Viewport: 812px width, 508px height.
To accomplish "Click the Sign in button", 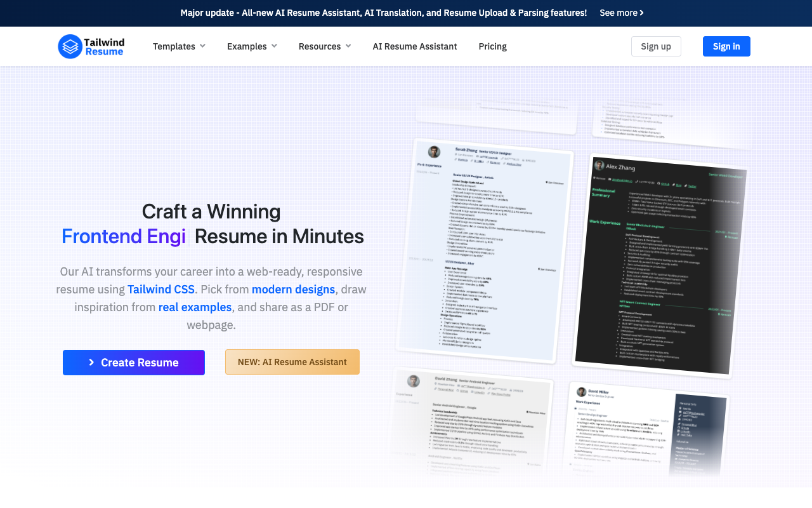I will click(x=726, y=46).
